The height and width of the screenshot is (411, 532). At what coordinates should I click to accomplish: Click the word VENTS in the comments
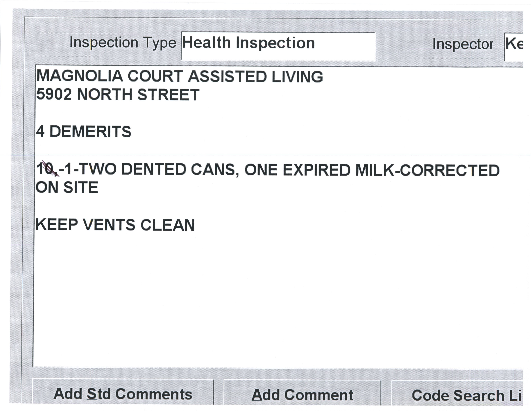coord(109,225)
